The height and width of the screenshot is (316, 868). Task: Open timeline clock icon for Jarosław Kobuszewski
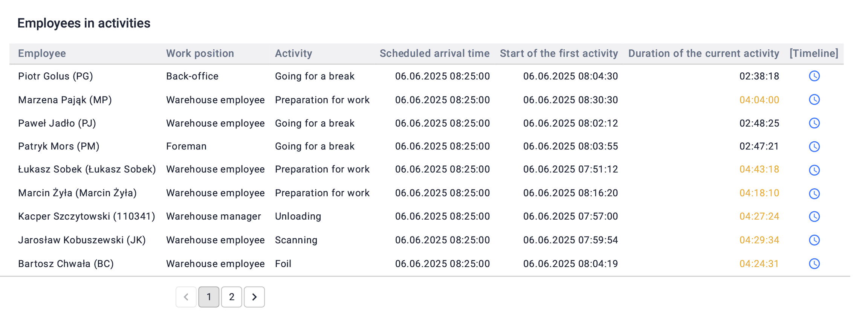tap(814, 240)
